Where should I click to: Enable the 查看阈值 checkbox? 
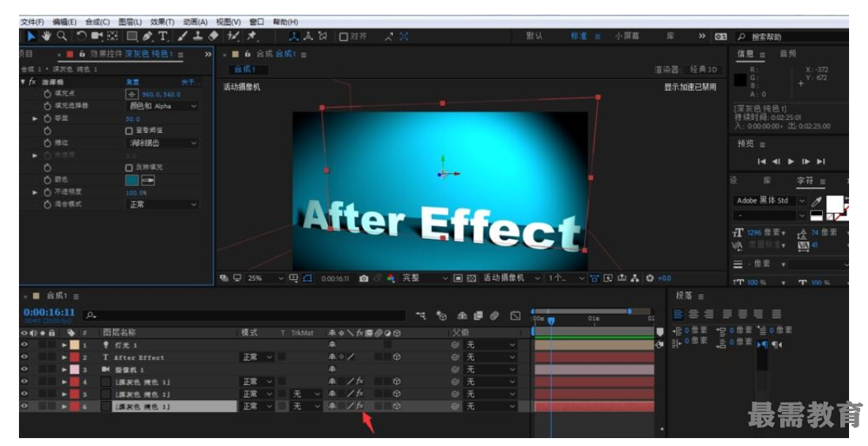point(129,130)
